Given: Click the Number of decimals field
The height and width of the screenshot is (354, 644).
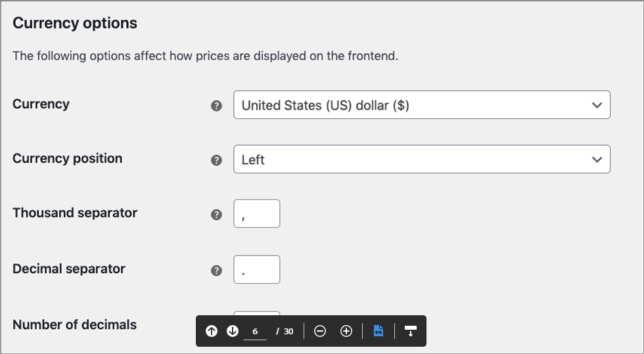Looking at the screenshot, I should point(256,314).
